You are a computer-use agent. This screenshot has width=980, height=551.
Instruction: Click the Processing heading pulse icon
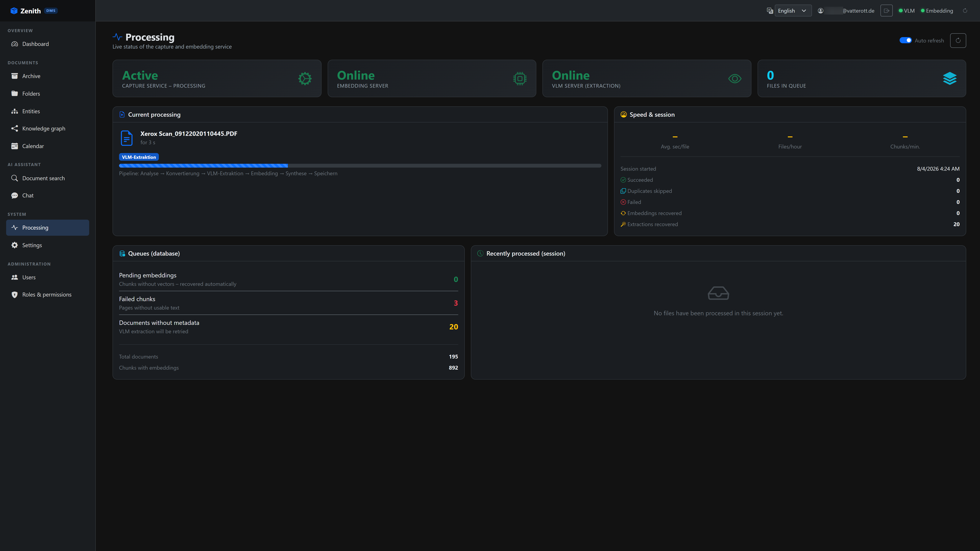(117, 37)
